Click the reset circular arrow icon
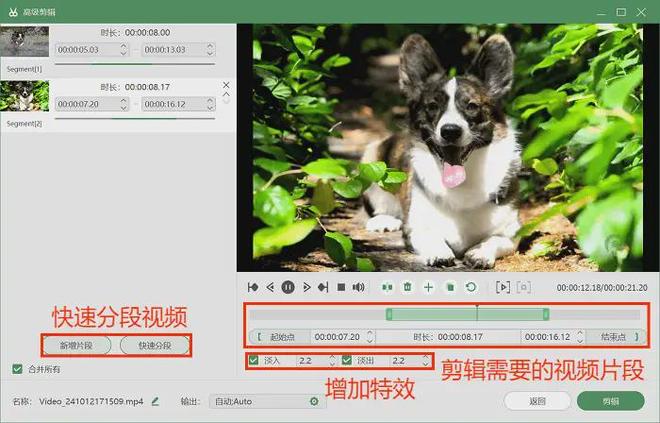This screenshot has height=423, width=660. tap(471, 287)
